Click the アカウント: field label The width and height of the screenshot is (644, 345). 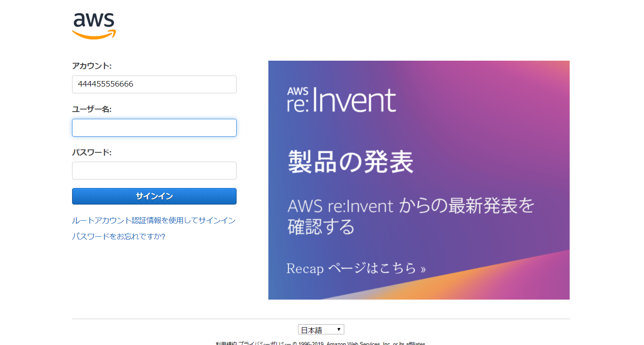click(x=92, y=66)
